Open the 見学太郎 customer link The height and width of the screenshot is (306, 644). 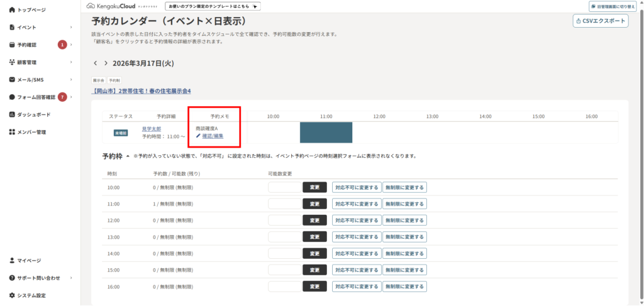pyautogui.click(x=152, y=129)
